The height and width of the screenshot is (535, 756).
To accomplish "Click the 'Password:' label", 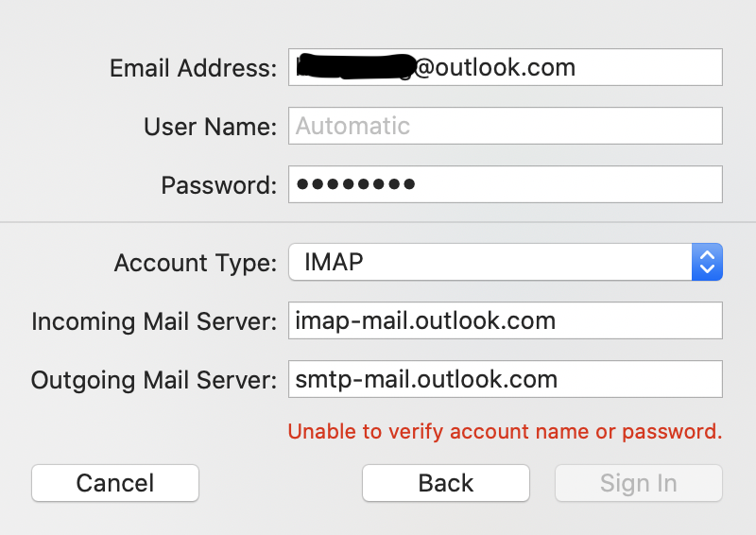I will [218, 185].
